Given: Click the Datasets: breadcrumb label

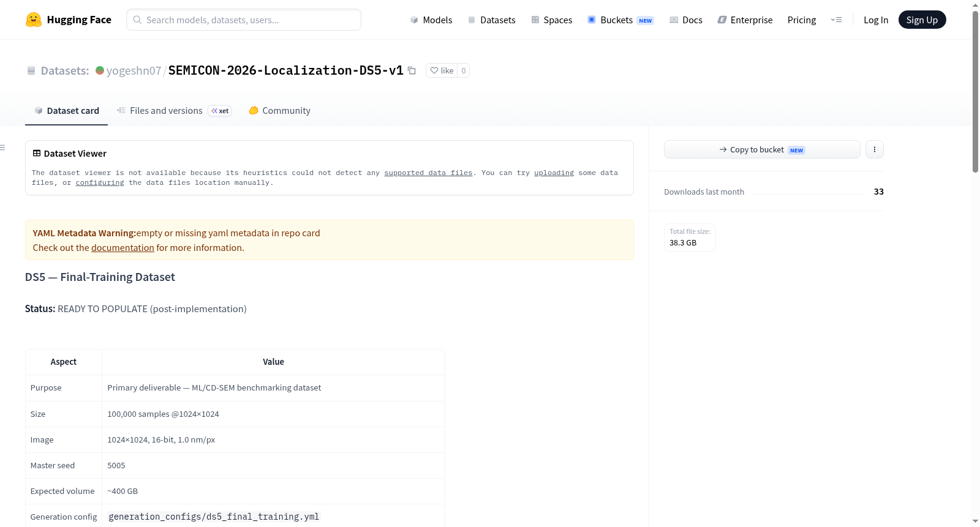Looking at the screenshot, I should pos(65,70).
